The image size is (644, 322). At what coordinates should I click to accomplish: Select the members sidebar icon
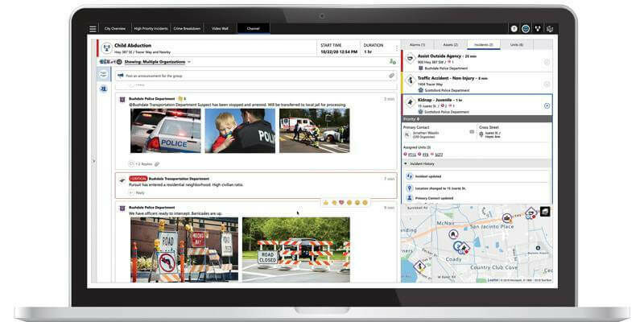104,89
